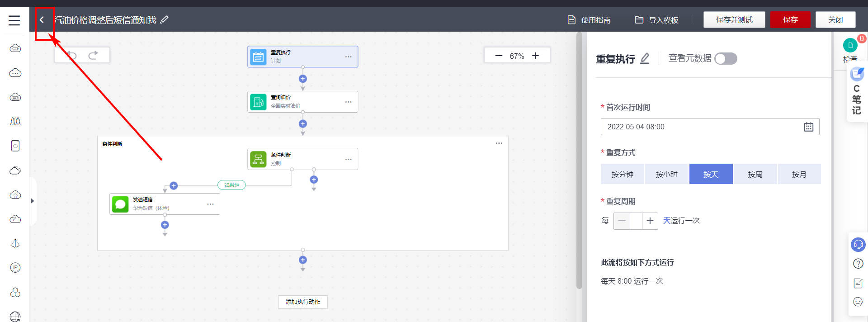Viewport: 868px width, 322px height.
Task: Open 使用指南 guide
Action: click(x=589, y=20)
